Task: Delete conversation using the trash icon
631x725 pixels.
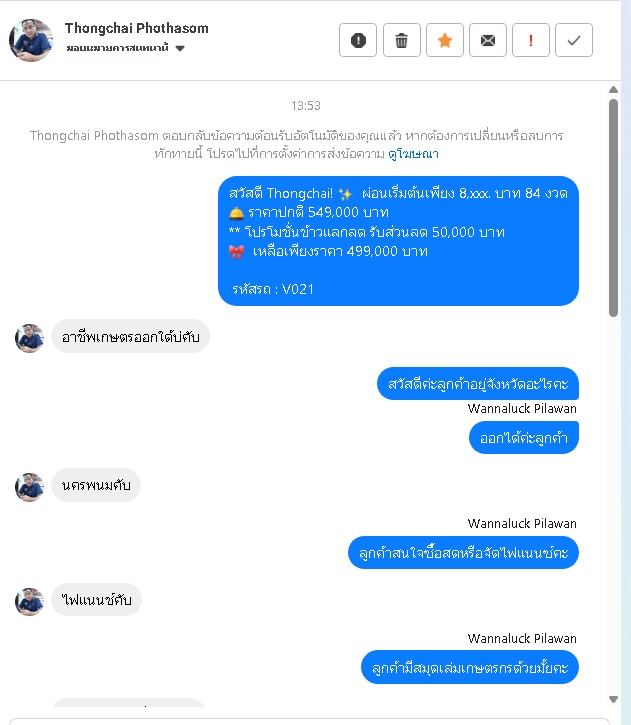Action: [x=401, y=40]
